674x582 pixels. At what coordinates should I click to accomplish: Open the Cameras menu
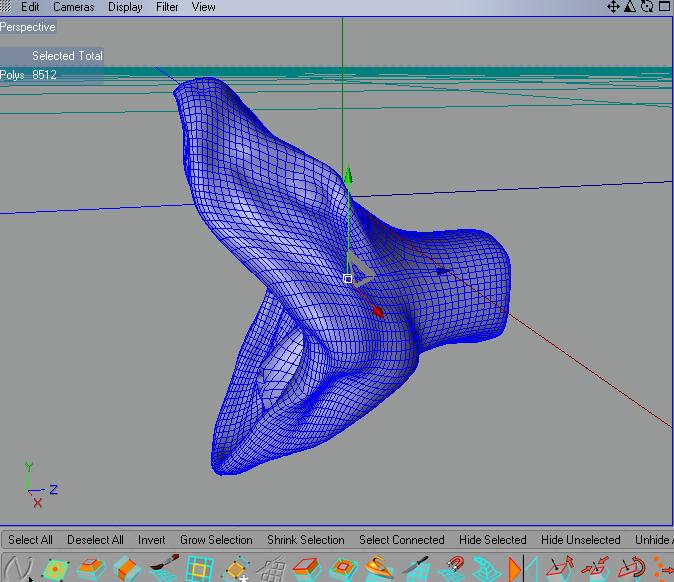(x=74, y=7)
